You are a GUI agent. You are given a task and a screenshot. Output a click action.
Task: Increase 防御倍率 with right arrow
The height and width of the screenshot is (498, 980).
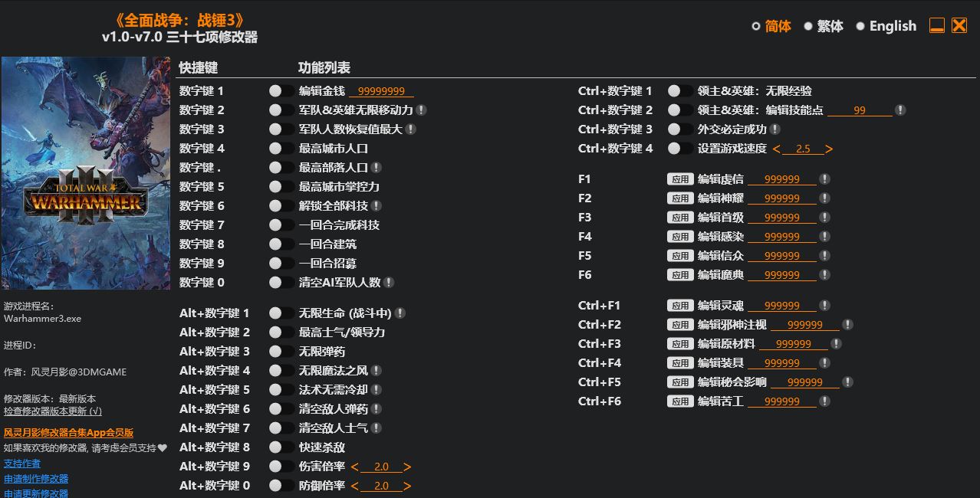tap(407, 486)
